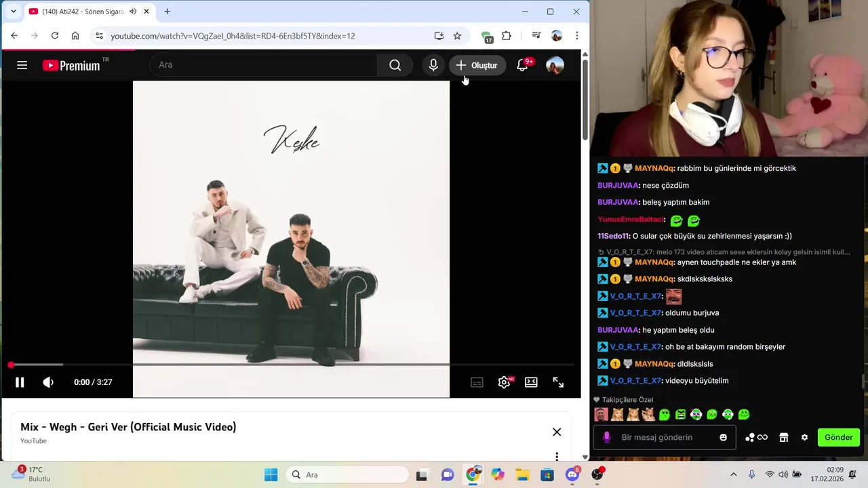Open Chrome home page button
The image size is (868, 488).
75,36
